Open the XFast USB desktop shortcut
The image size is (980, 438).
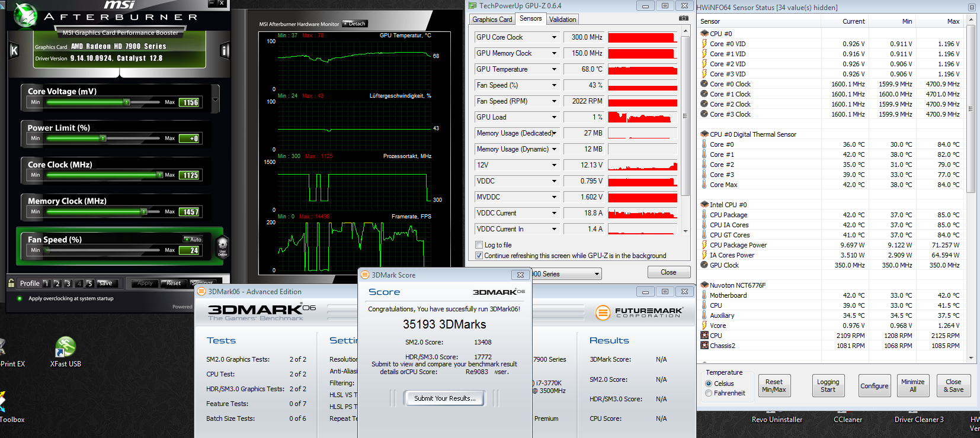tap(65, 352)
